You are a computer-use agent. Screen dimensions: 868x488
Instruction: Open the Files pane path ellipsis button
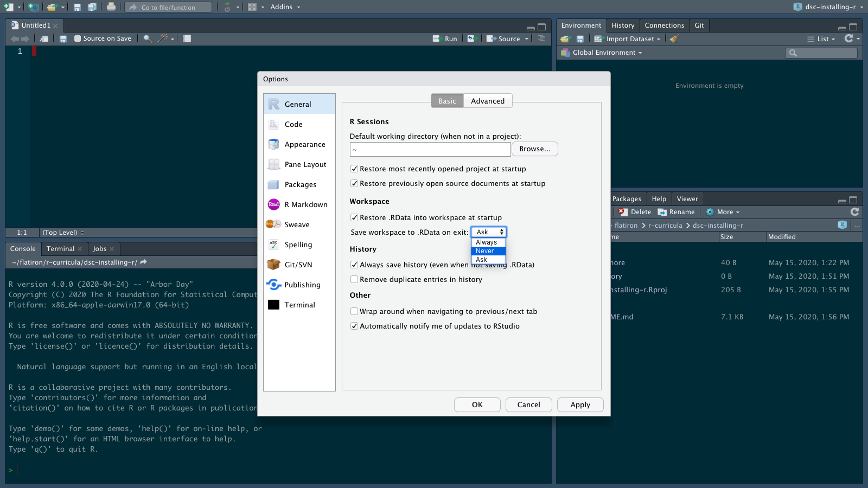pos(857,226)
